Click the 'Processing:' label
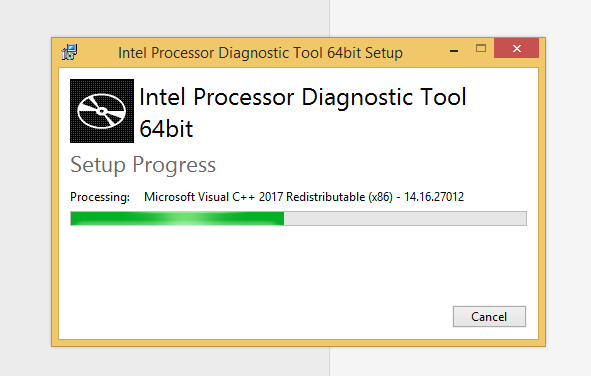The width and height of the screenshot is (591, 377). [100, 197]
